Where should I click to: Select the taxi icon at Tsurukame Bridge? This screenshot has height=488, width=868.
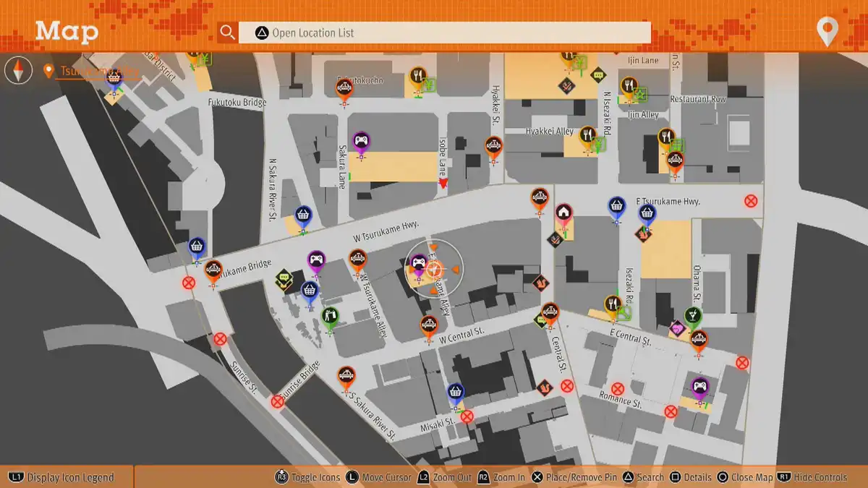click(213, 270)
